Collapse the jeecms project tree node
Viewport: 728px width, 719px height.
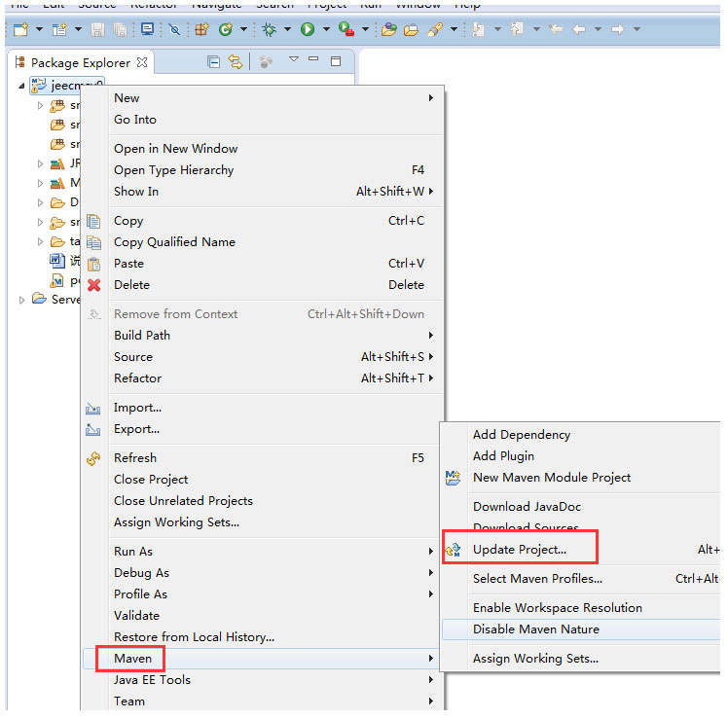point(22,86)
